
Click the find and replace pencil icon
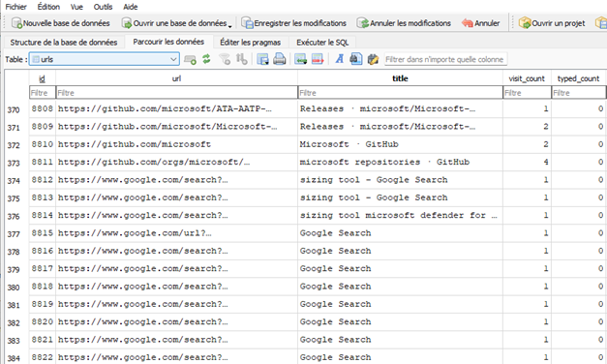(373, 59)
